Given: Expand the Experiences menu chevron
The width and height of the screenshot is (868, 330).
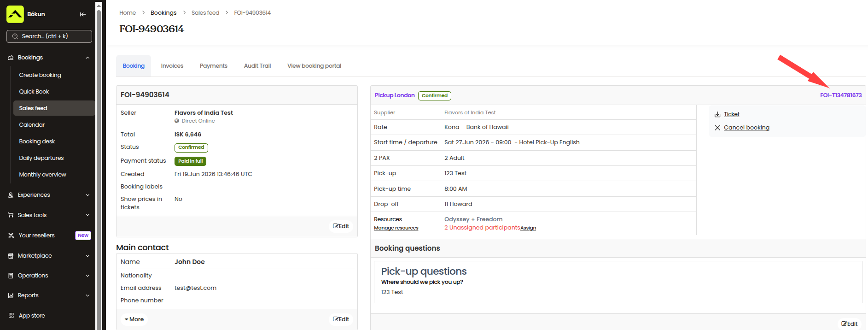Looking at the screenshot, I should 87,195.
